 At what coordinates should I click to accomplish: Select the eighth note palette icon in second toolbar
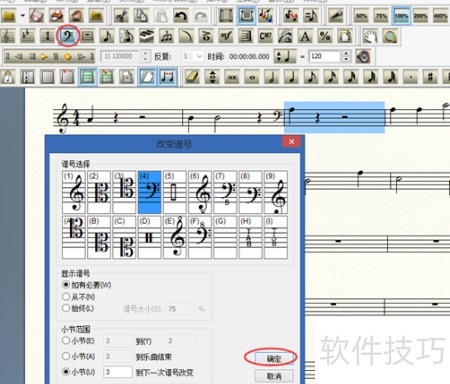click(x=107, y=36)
